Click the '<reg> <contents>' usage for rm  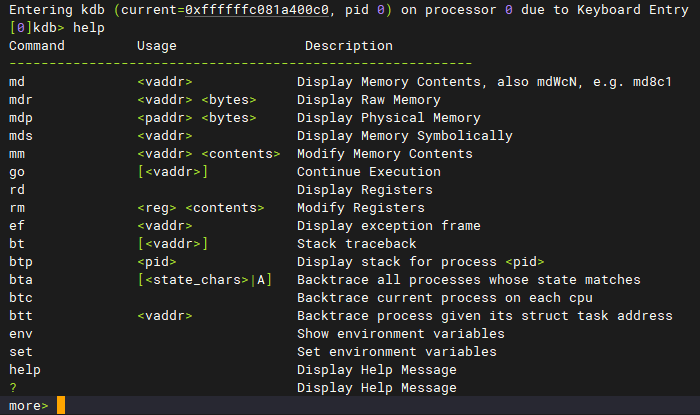200,207
